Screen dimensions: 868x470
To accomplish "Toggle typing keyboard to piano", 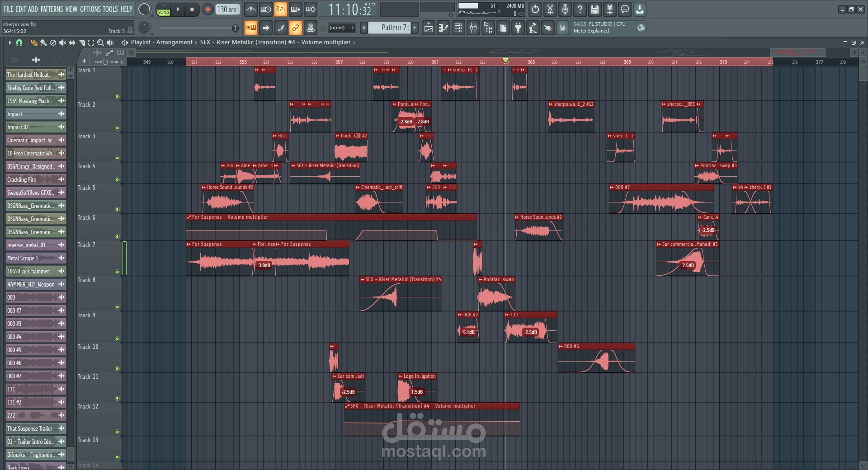I will [250, 28].
